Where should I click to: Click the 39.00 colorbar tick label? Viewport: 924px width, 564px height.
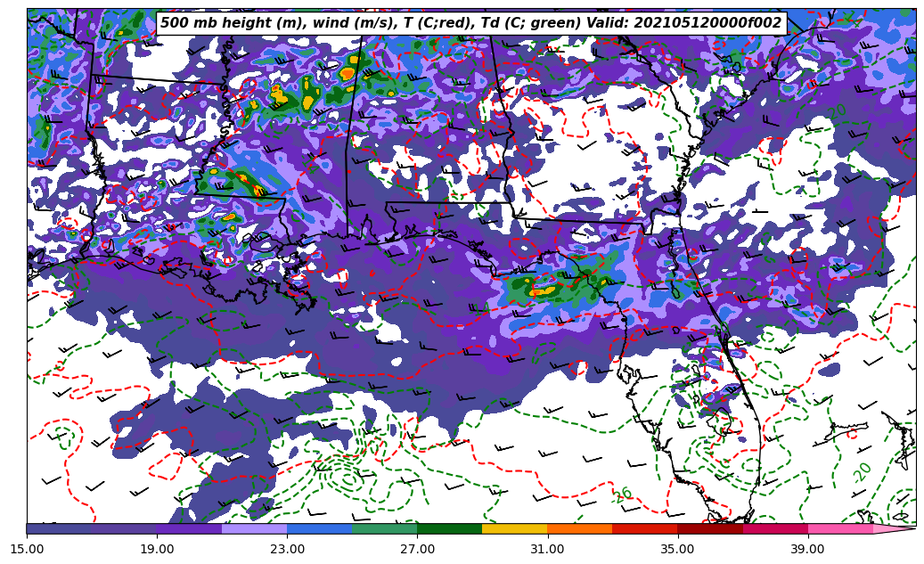(x=807, y=549)
